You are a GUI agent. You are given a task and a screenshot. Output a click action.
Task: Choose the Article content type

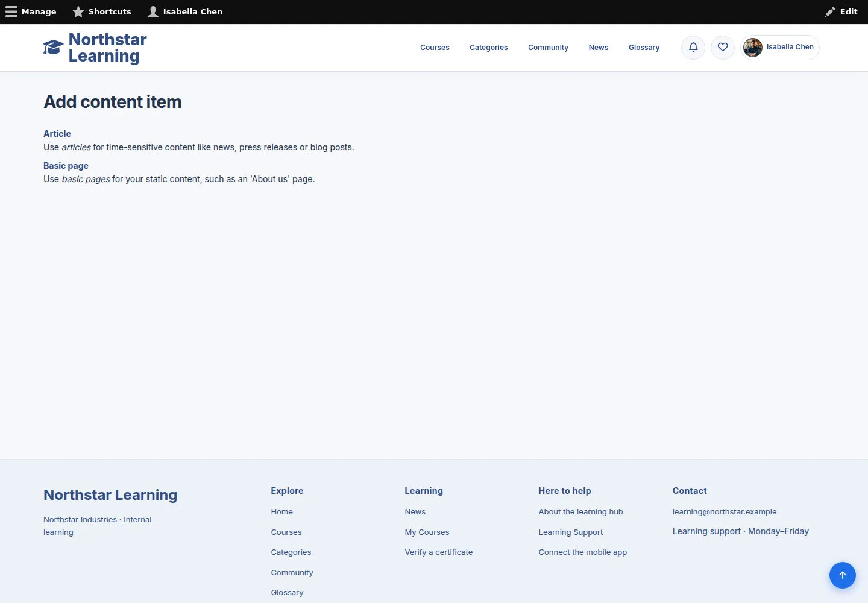pyautogui.click(x=57, y=134)
